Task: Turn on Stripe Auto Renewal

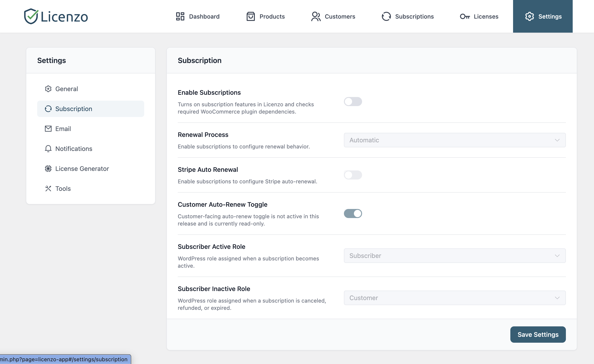Action: (353, 175)
